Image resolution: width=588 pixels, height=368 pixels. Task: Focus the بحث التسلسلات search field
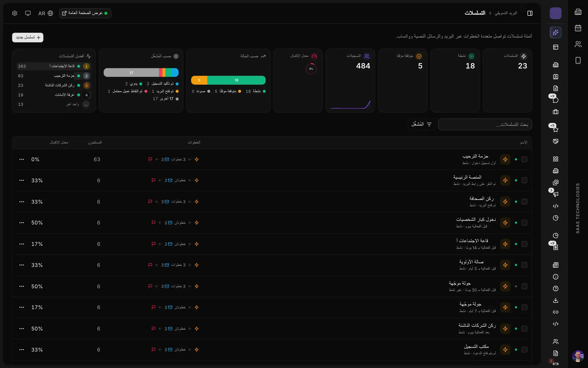pyautogui.click(x=485, y=124)
